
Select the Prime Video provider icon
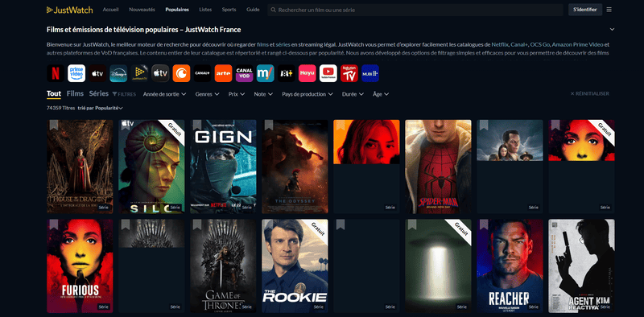(x=76, y=73)
